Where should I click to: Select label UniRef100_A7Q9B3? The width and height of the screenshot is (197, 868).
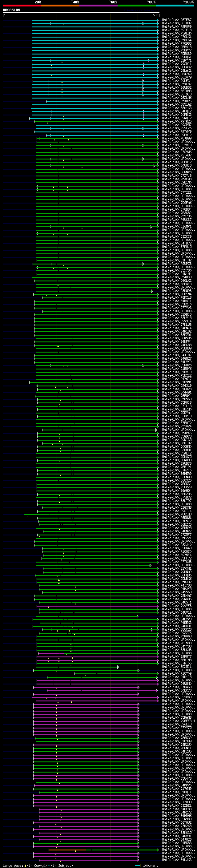click(x=176, y=43)
